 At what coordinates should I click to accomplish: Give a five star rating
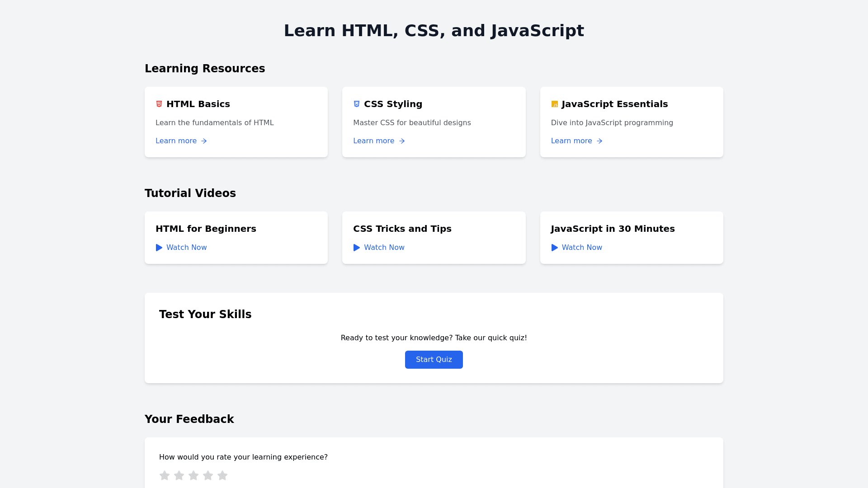point(222,475)
